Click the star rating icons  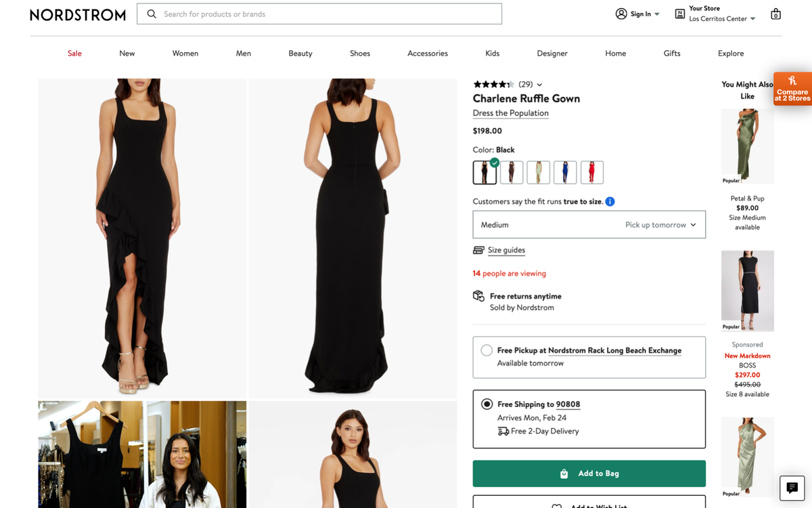tap(493, 85)
